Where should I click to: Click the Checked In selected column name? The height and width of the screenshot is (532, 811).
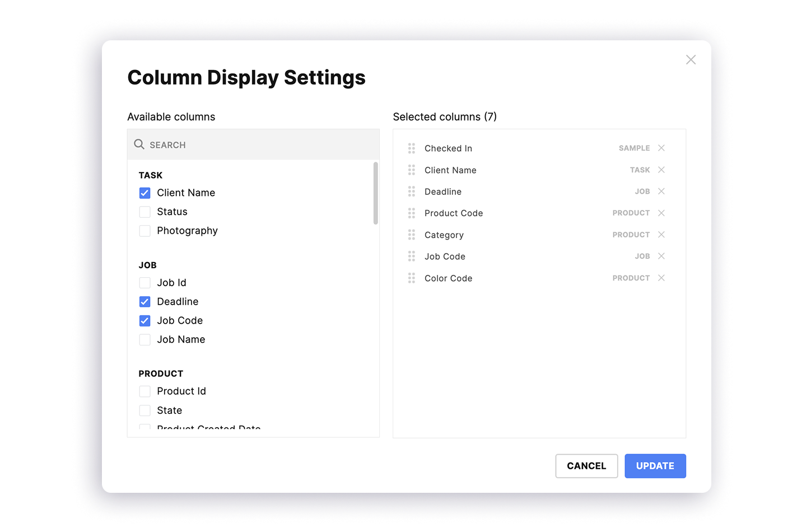pyautogui.click(x=448, y=148)
